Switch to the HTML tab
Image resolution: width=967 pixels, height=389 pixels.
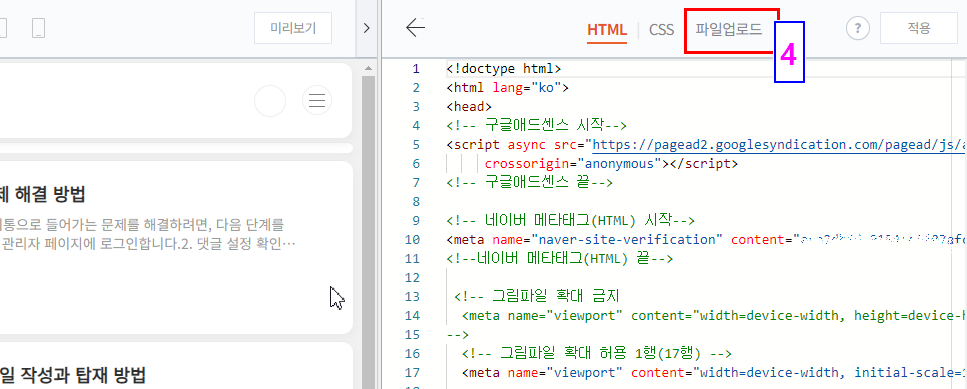pos(607,30)
